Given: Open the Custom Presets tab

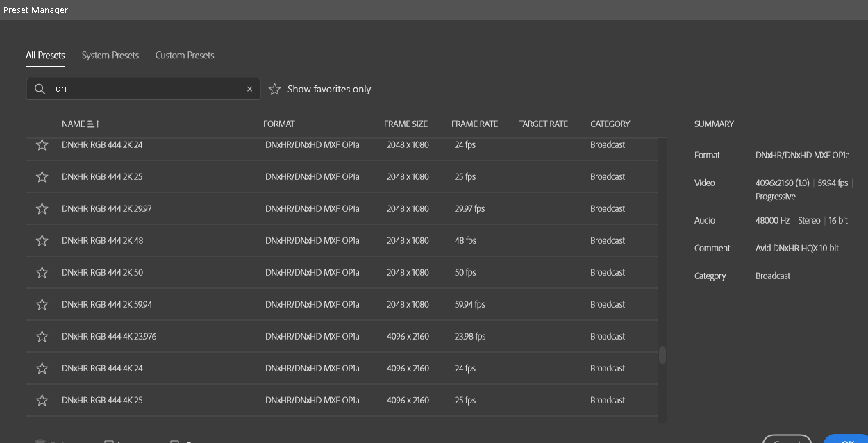Looking at the screenshot, I should coord(184,55).
